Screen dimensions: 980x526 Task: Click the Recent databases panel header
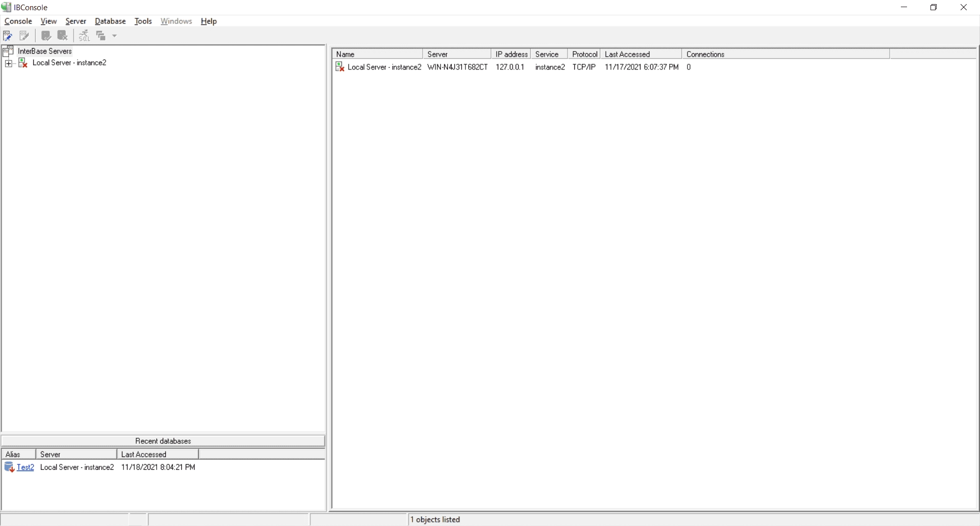(163, 441)
